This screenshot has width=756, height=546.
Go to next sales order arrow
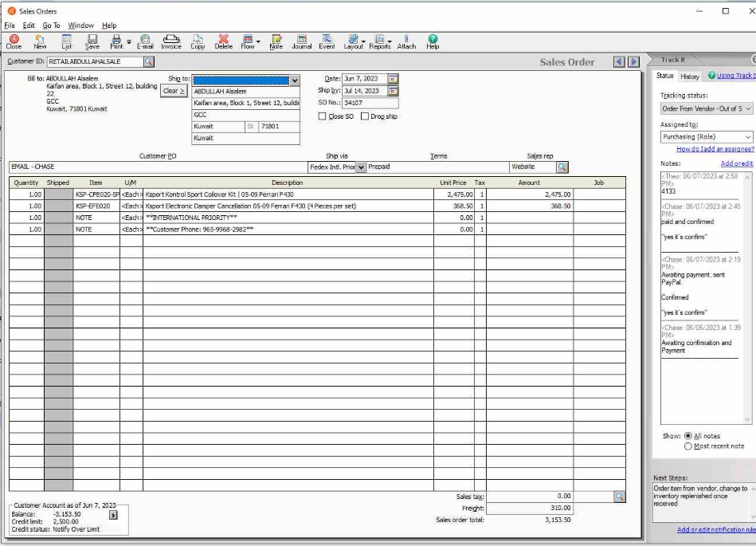(x=634, y=61)
